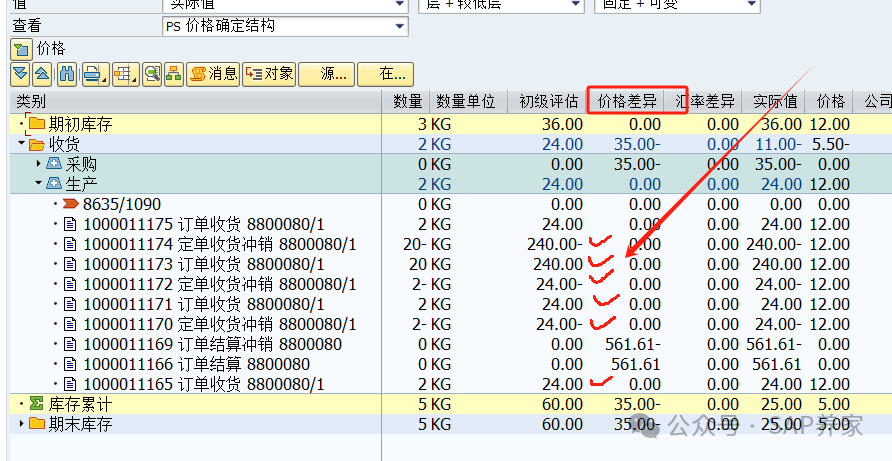
Task: Click the 在... button
Action: point(385,74)
